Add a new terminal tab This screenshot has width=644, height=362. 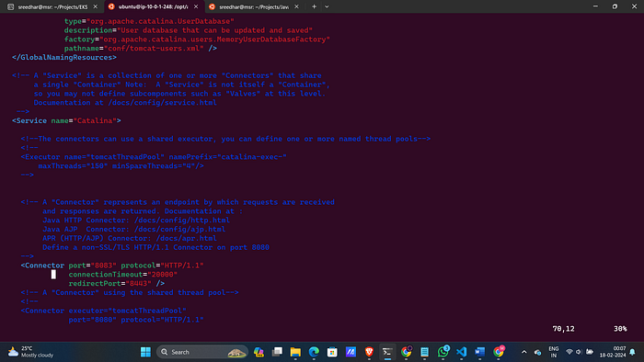(314, 6)
